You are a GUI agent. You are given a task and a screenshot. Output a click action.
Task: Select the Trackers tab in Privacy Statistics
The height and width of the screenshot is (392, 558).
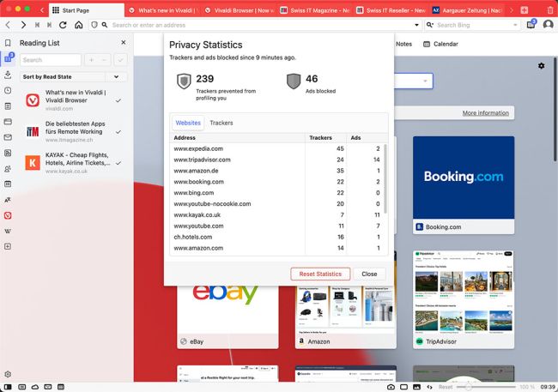221,123
